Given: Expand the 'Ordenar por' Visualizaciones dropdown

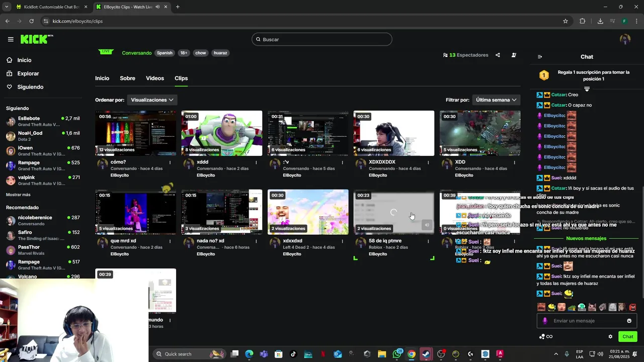Looking at the screenshot, I should coord(152,100).
